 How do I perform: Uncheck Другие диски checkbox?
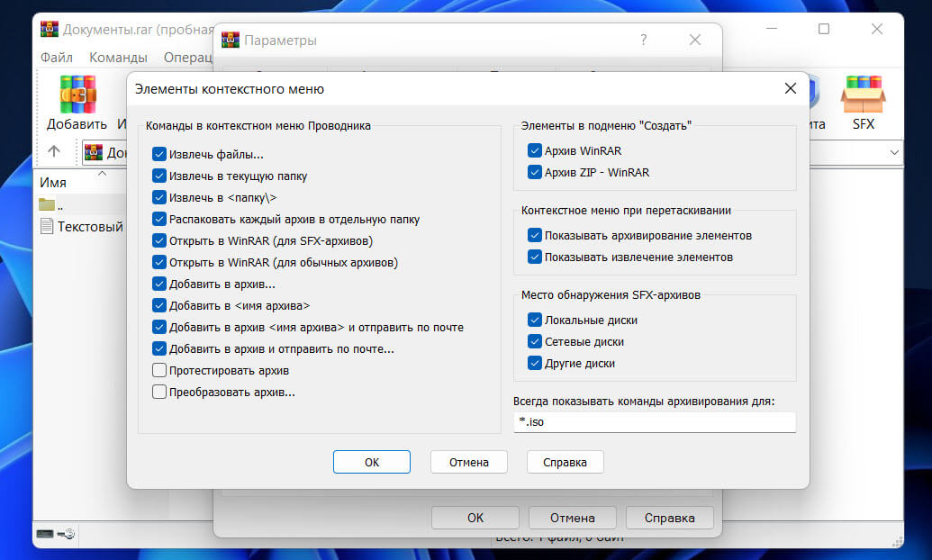534,363
